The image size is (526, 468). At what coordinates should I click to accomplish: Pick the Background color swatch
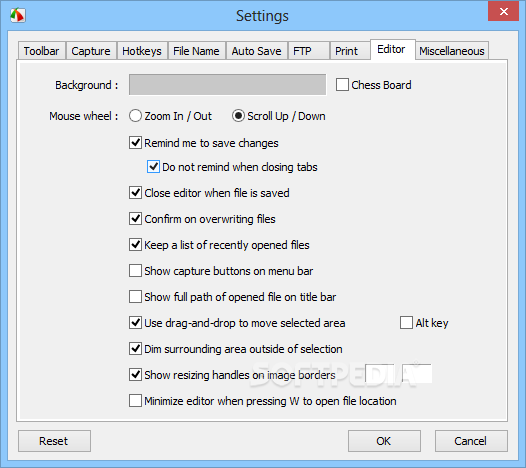coord(227,85)
